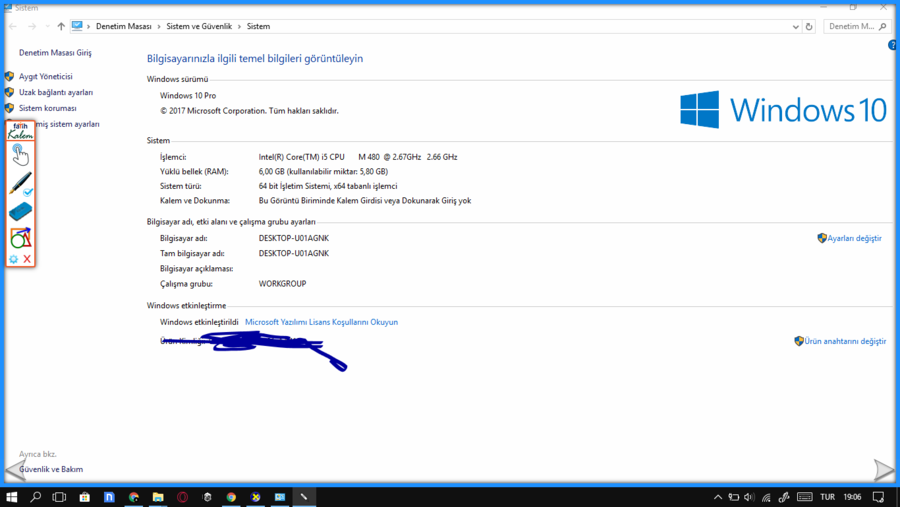Image resolution: width=900 pixels, height=507 pixels.
Task: Expand the arrow after Denetim Masası breadcrumb
Action: (x=158, y=26)
